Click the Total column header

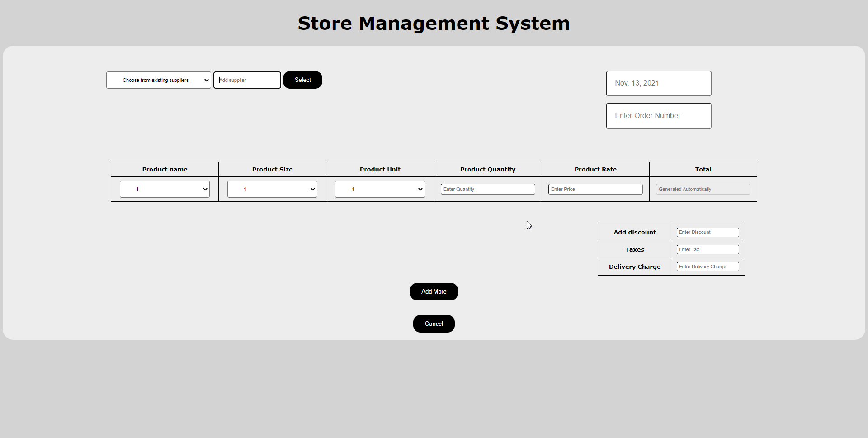pos(703,169)
